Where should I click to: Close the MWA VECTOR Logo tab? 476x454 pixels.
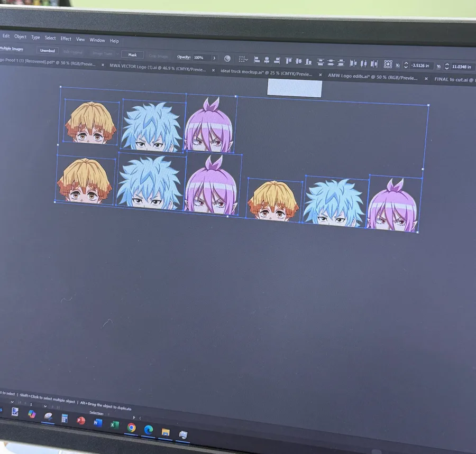point(214,70)
